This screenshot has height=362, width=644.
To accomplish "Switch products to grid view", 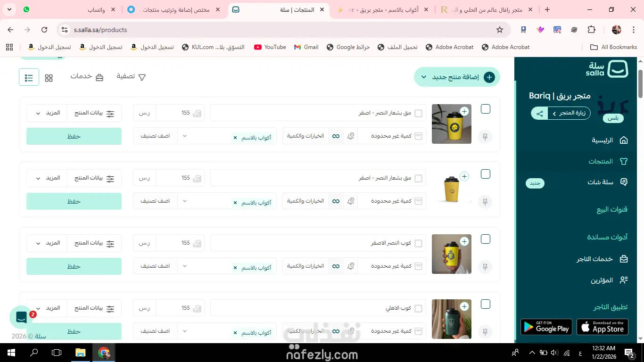I will [49, 78].
